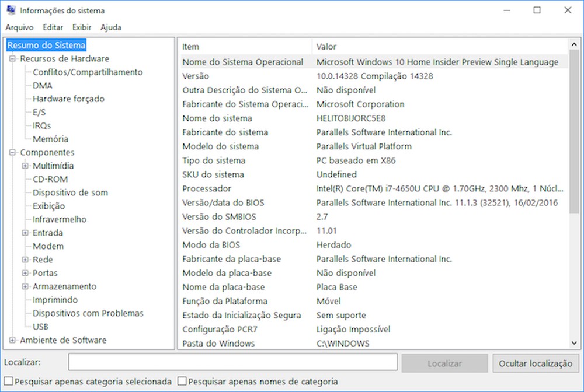Collapse the Componentes tree node

13,152
